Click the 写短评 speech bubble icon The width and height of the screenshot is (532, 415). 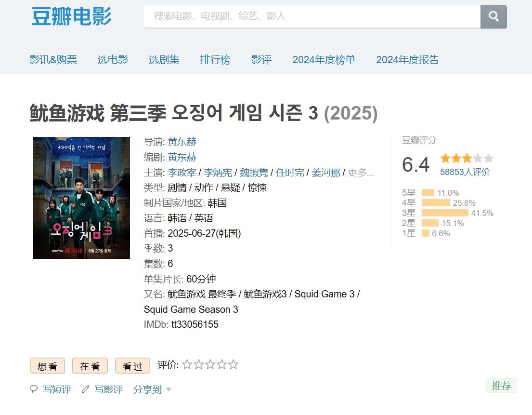pyautogui.click(x=34, y=389)
